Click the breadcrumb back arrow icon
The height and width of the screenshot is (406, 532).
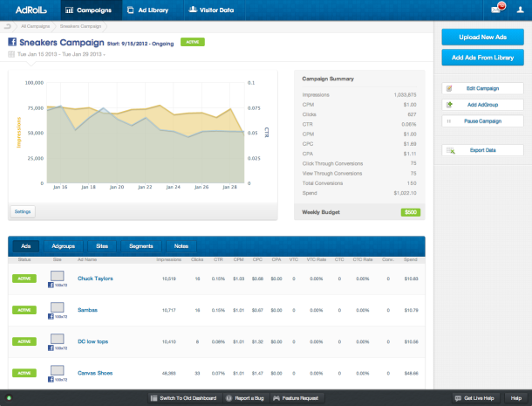tap(8, 26)
